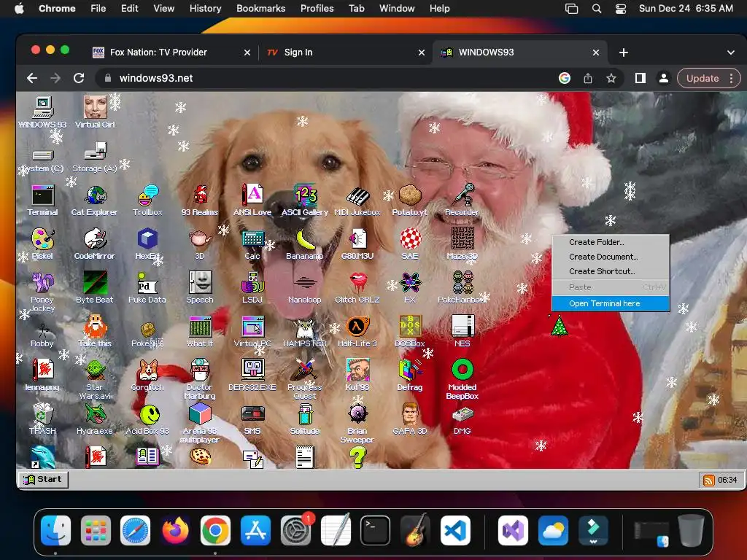Open the Chrome History menu
The image size is (747, 560).
point(205,9)
